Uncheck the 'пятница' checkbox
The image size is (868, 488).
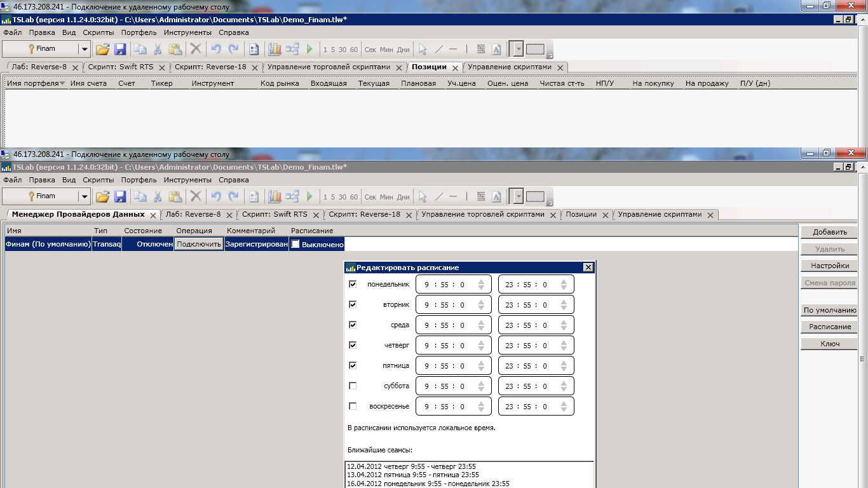click(353, 365)
